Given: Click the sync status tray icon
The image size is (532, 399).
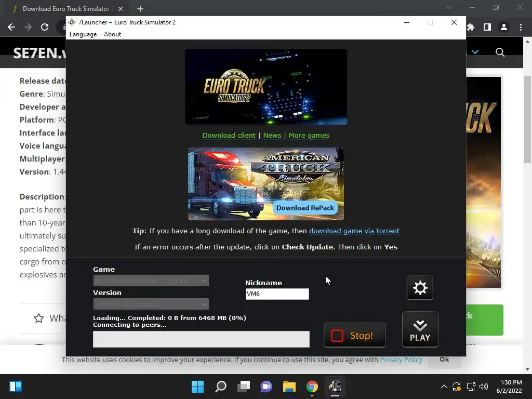Looking at the screenshot, I should [x=457, y=387].
